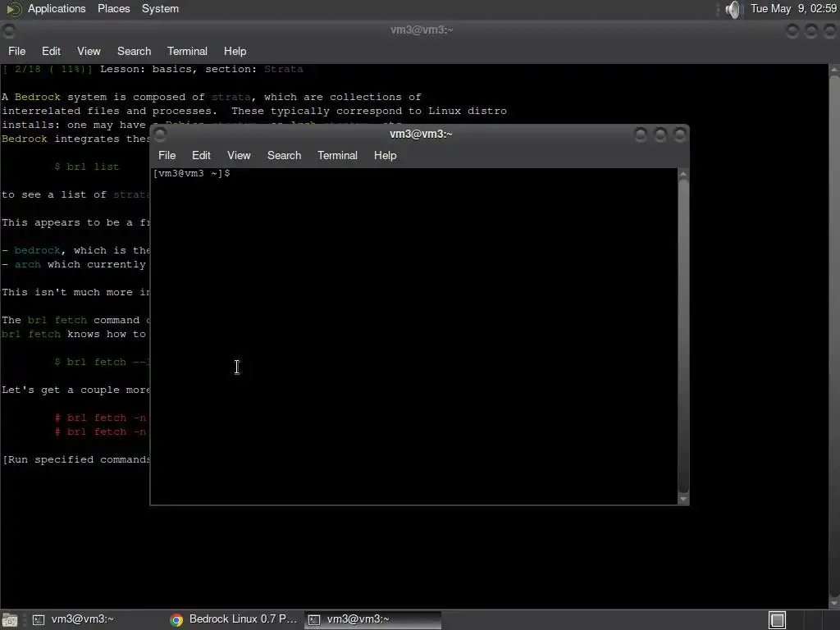Open the System menu in top panel
This screenshot has height=630, width=840.
[160, 8]
